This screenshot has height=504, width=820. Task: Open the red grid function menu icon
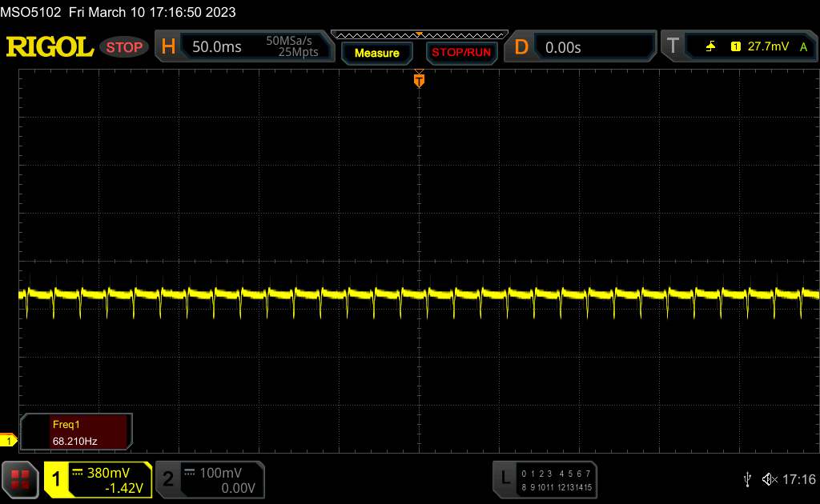[20, 479]
